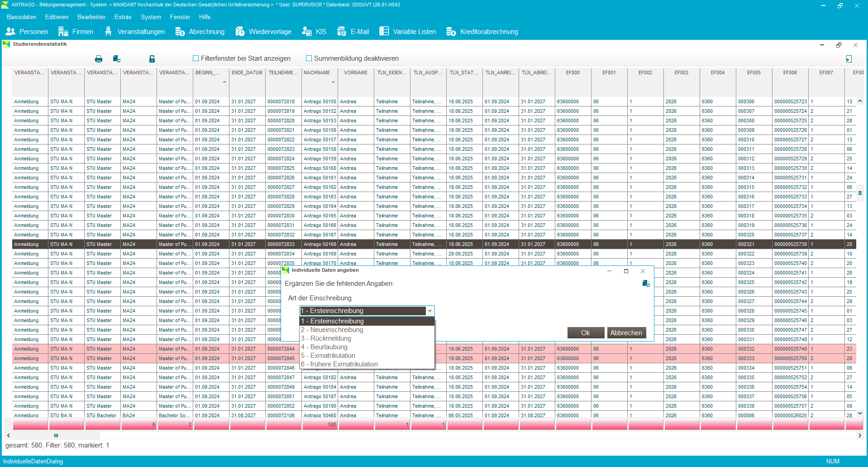Image resolution: width=868 pixels, height=467 pixels.
Task: Click the printer icon in Studierendenstatistik toolbar
Action: [99, 59]
